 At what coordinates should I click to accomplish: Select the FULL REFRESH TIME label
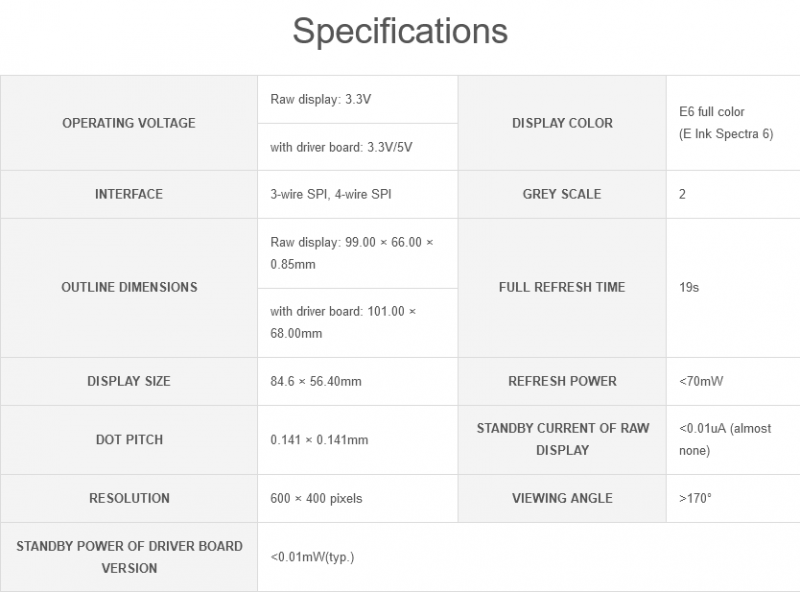tap(562, 287)
